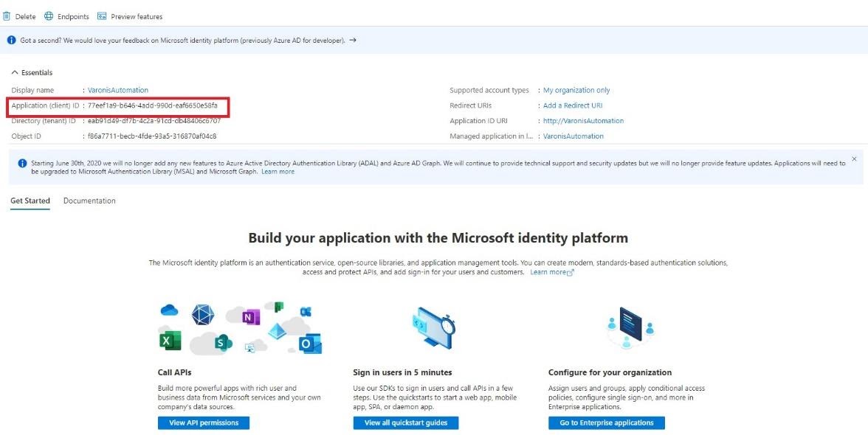Screen dimensions: 868x435
Task: Click the Display name label
Action: pos(32,90)
